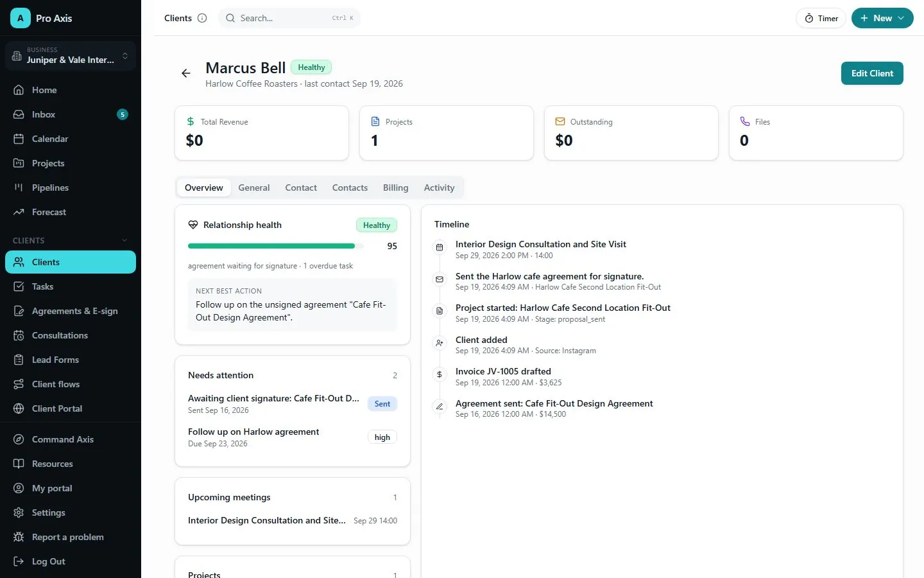Focus the Search field
Screen dimensions: 924x578
[289, 18]
